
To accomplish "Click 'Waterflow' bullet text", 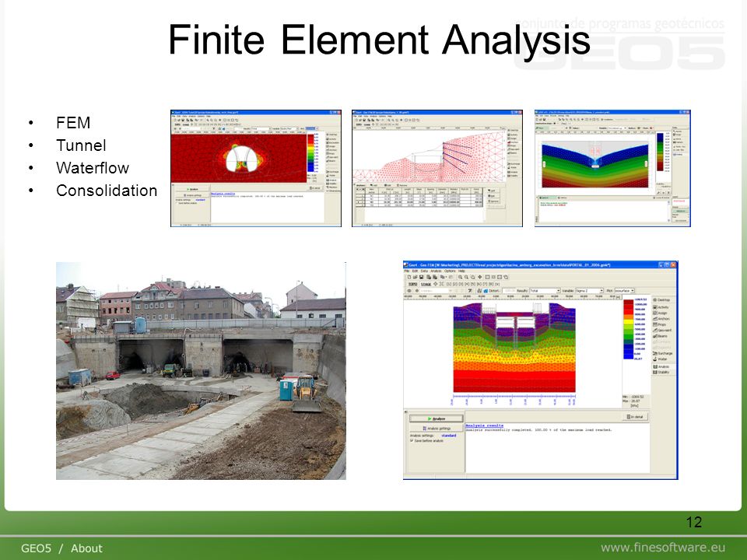I will [93, 168].
